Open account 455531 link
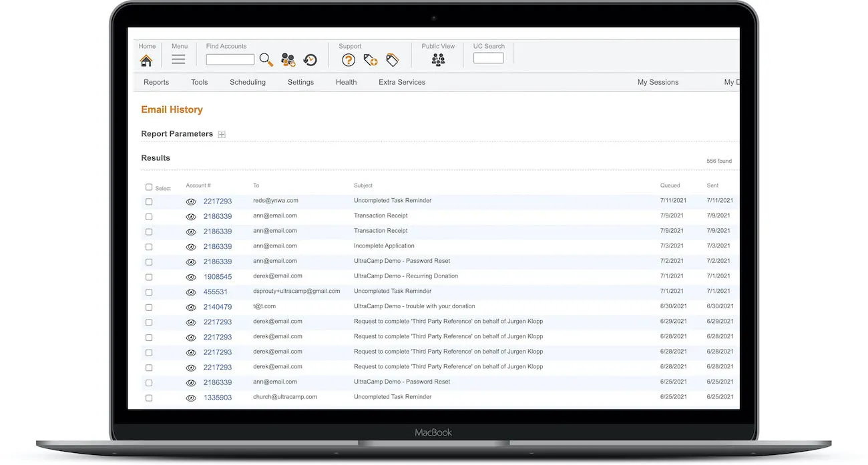Image resolution: width=868 pixels, height=465 pixels. click(216, 292)
